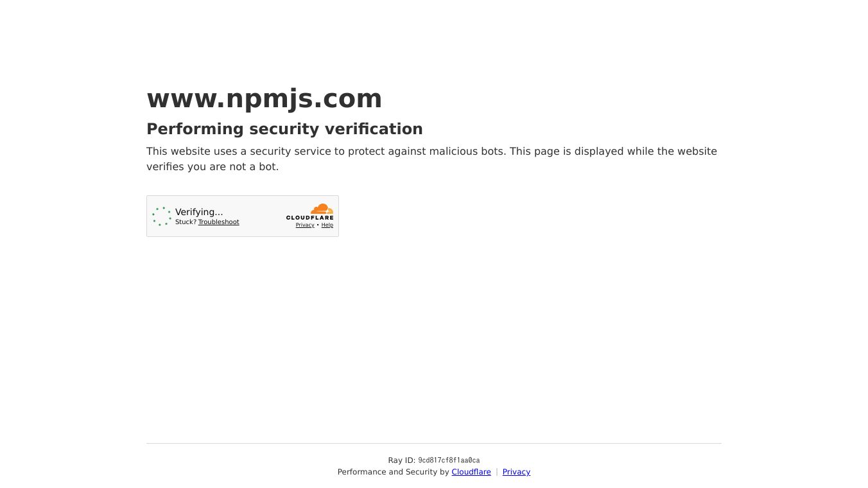Click the bullet between widget Privacy and Help
The height and width of the screenshot is (488, 868).
pos(318,225)
